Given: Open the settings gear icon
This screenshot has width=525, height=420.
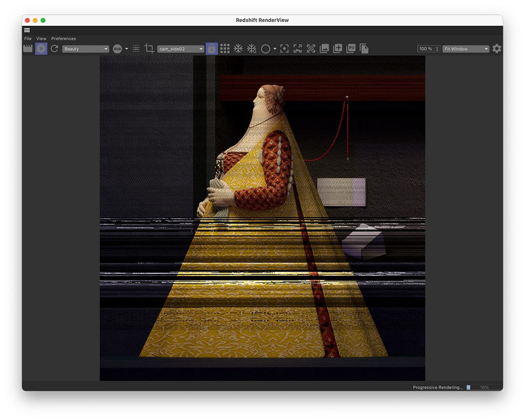Looking at the screenshot, I should point(497,49).
